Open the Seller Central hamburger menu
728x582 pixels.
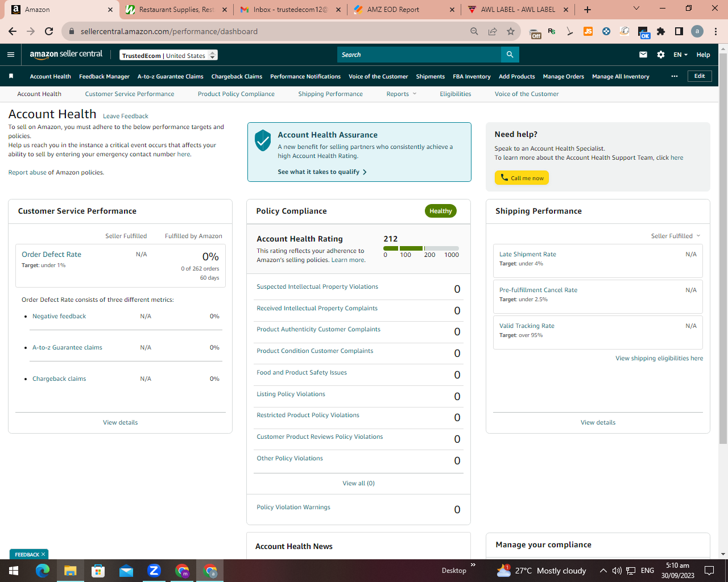tap(11, 55)
